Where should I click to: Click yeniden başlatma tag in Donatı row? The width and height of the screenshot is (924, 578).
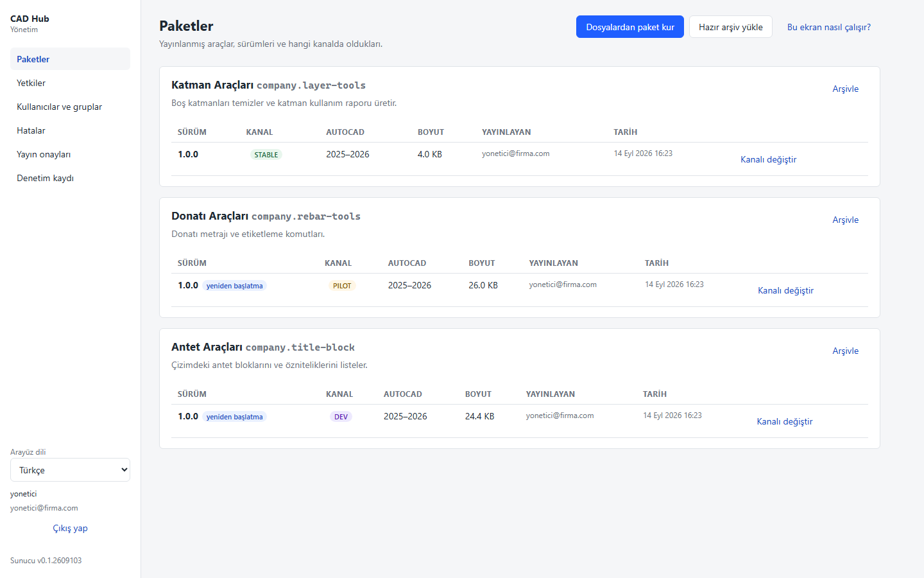234,286
